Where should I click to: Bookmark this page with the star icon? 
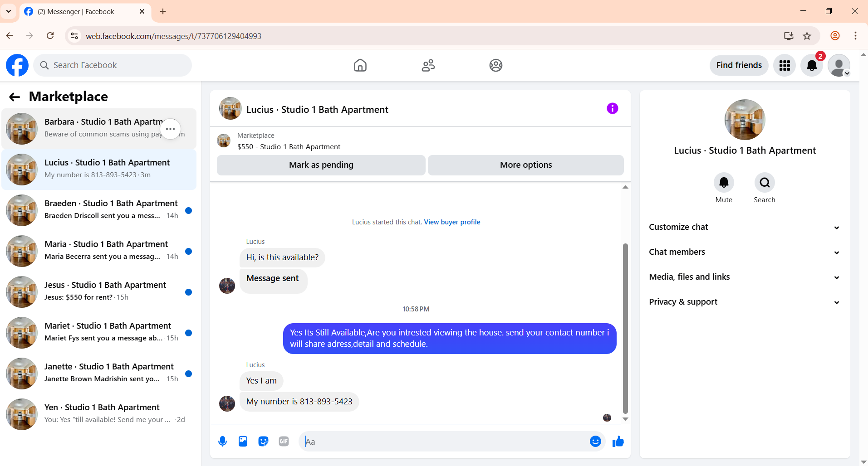pyautogui.click(x=807, y=36)
